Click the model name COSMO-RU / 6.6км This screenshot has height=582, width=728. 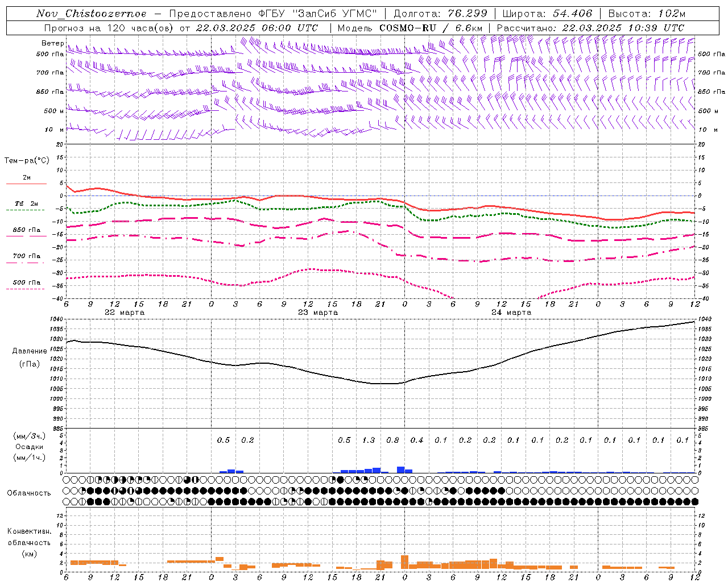(x=431, y=28)
